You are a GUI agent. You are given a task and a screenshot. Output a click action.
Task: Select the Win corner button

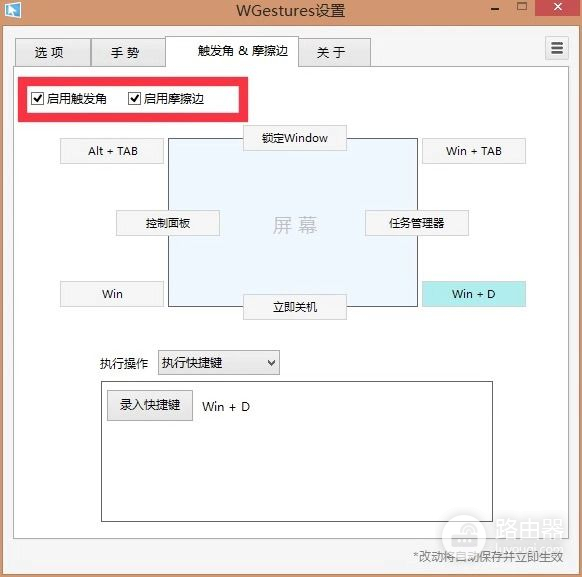pyautogui.click(x=112, y=294)
